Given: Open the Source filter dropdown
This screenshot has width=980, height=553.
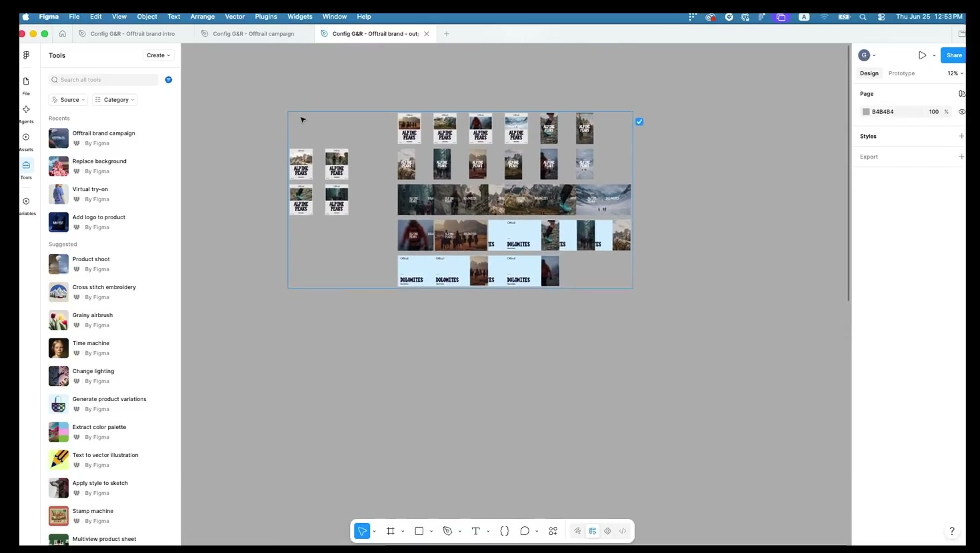Looking at the screenshot, I should [x=69, y=100].
